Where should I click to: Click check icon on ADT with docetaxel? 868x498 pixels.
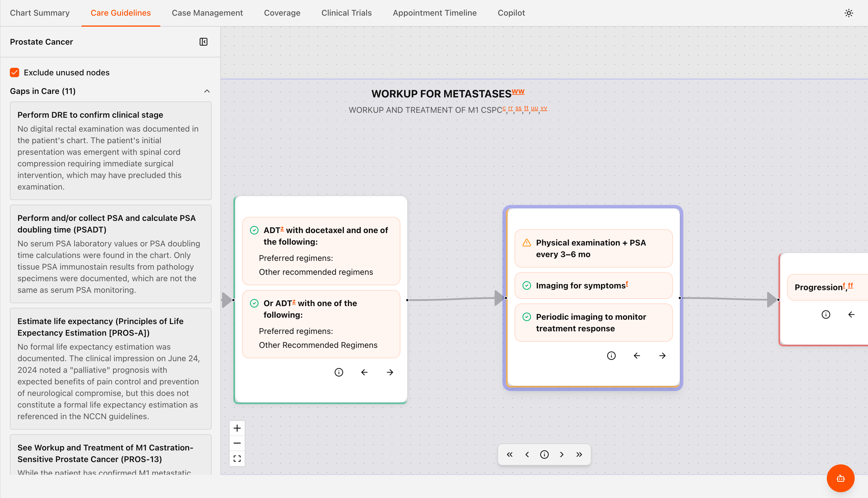coord(254,230)
